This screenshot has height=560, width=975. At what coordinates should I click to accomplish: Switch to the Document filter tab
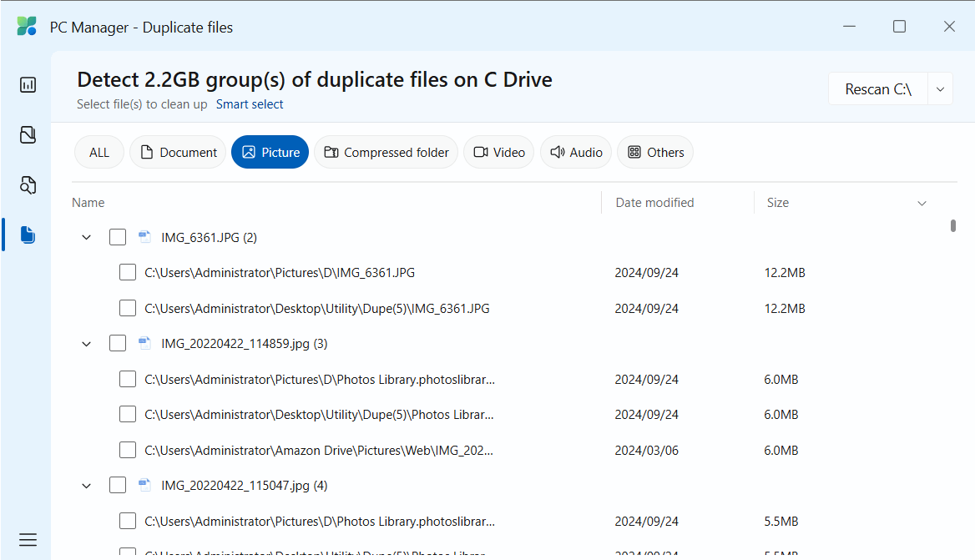(177, 152)
